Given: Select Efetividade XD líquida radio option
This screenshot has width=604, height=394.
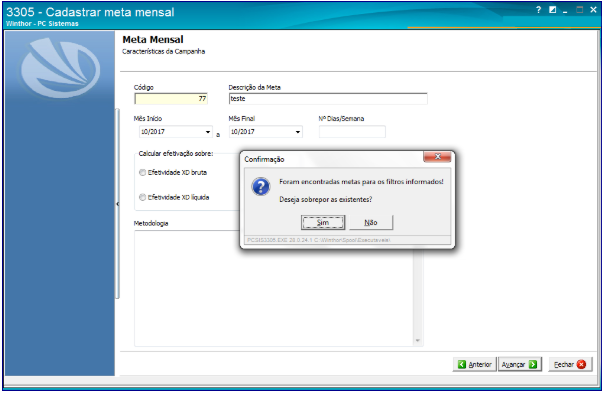Looking at the screenshot, I should click(x=143, y=197).
